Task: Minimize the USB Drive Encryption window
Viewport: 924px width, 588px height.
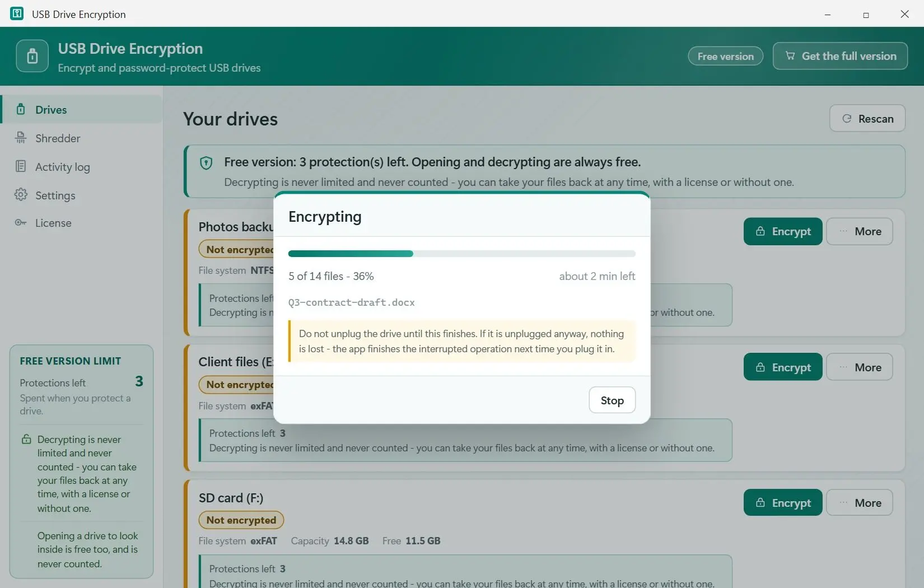Action: [827, 14]
